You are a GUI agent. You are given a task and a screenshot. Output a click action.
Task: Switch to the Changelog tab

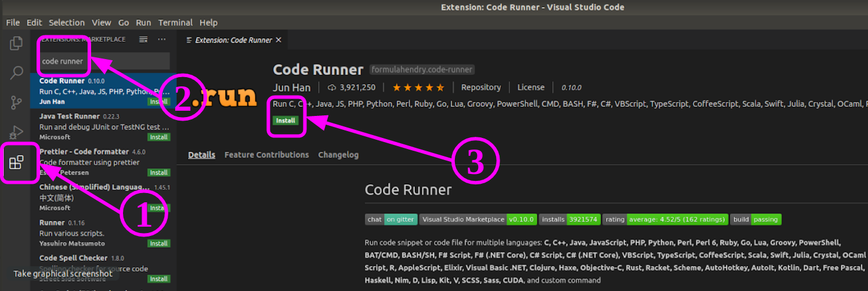coord(338,155)
